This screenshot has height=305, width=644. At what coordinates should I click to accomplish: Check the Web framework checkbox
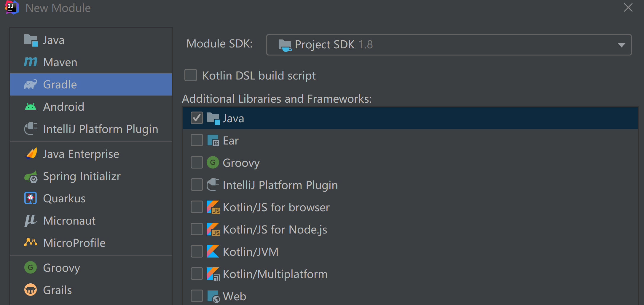tap(197, 296)
